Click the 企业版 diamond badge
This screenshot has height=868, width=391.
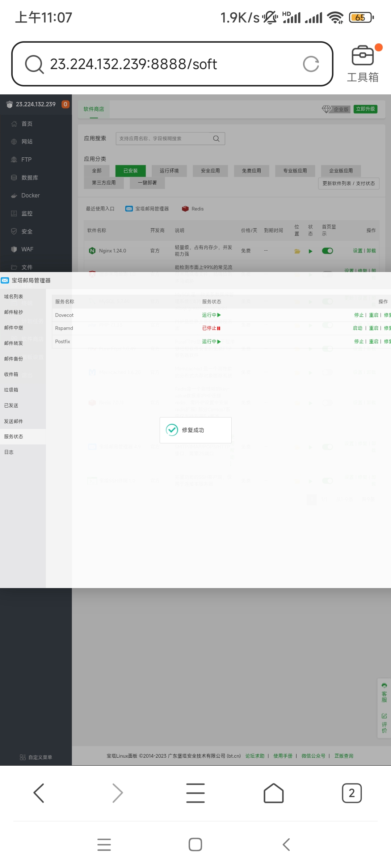[336, 109]
